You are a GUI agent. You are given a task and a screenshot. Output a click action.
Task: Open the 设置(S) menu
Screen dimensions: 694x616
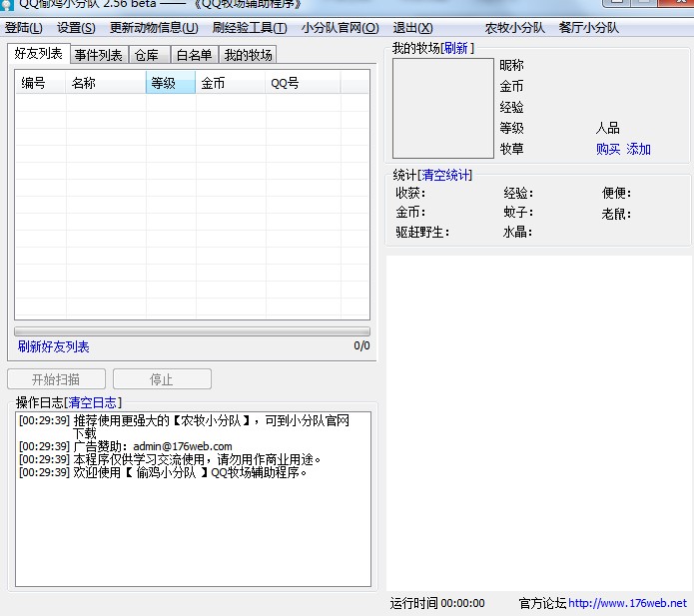(76, 28)
